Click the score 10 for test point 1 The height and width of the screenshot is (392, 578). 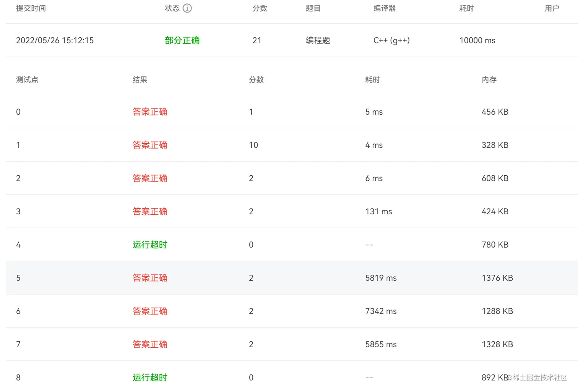click(x=253, y=145)
